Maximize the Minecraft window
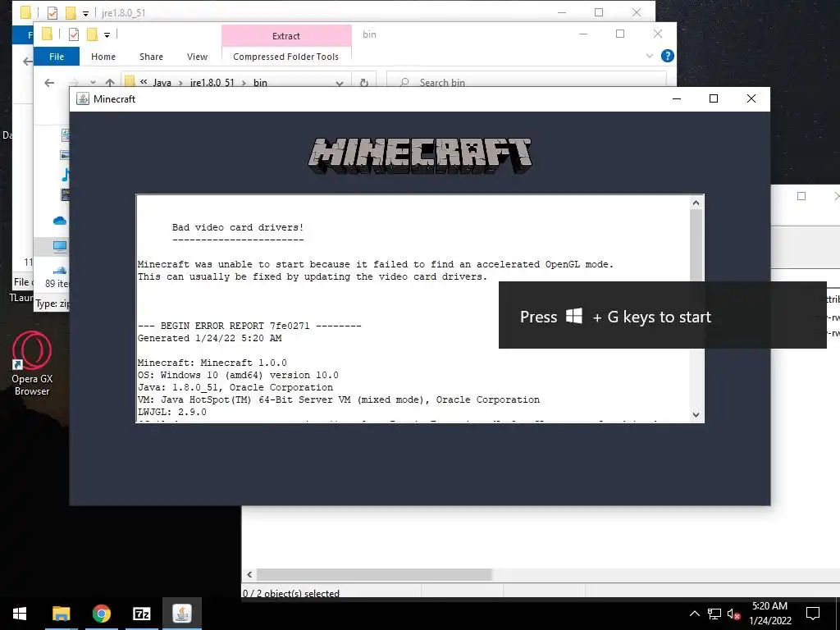Screen dimensions: 840x630 [713, 98]
